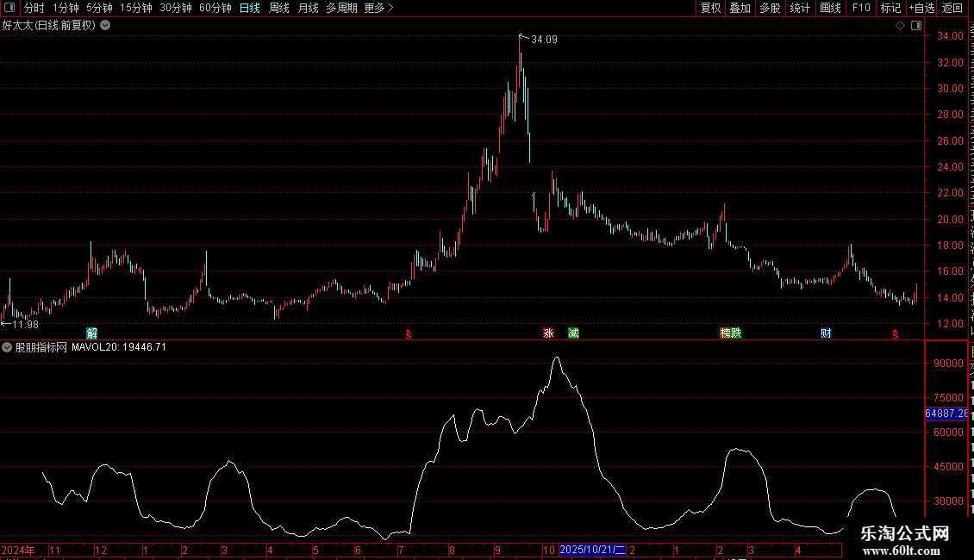
Task: Switch to 日线 daily chart
Action: pos(250,8)
